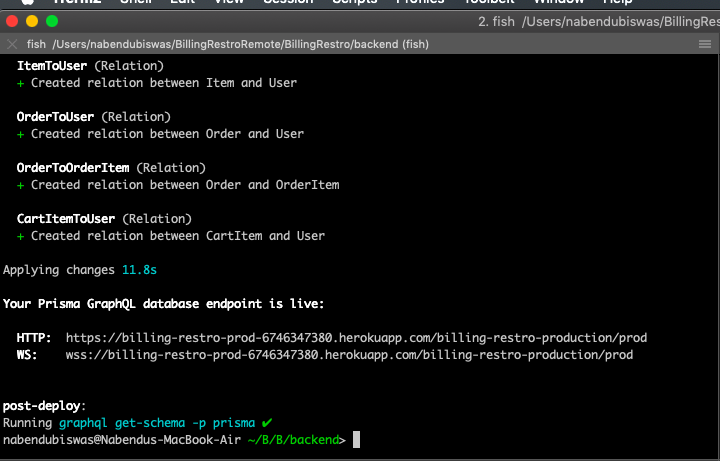Close the fish tab with the X icon
Image resolution: width=720 pixels, height=461 pixels.
coord(12,44)
